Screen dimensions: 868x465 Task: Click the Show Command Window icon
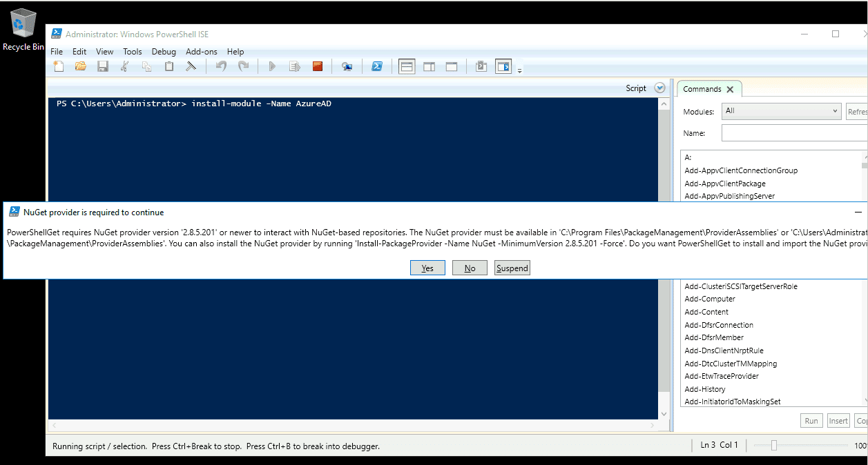pyautogui.click(x=481, y=67)
